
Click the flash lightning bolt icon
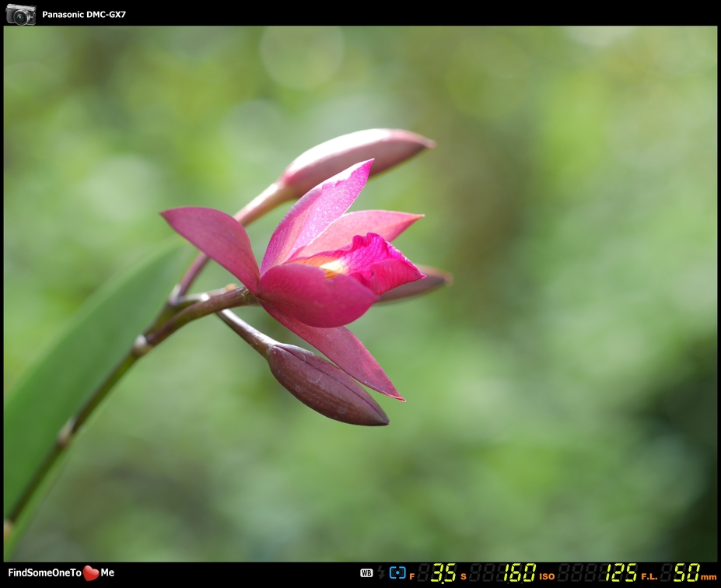(381, 572)
